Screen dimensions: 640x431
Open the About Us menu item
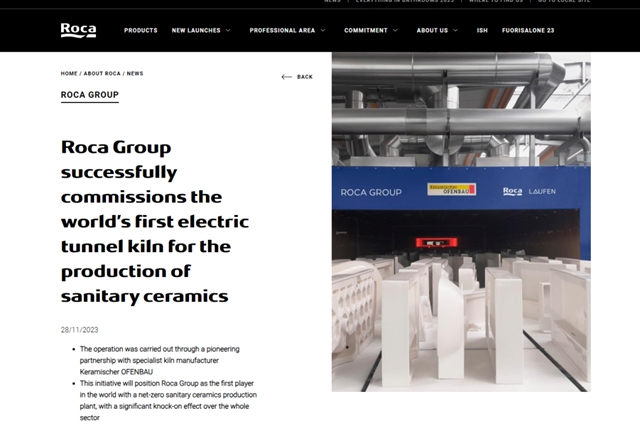coord(432,31)
